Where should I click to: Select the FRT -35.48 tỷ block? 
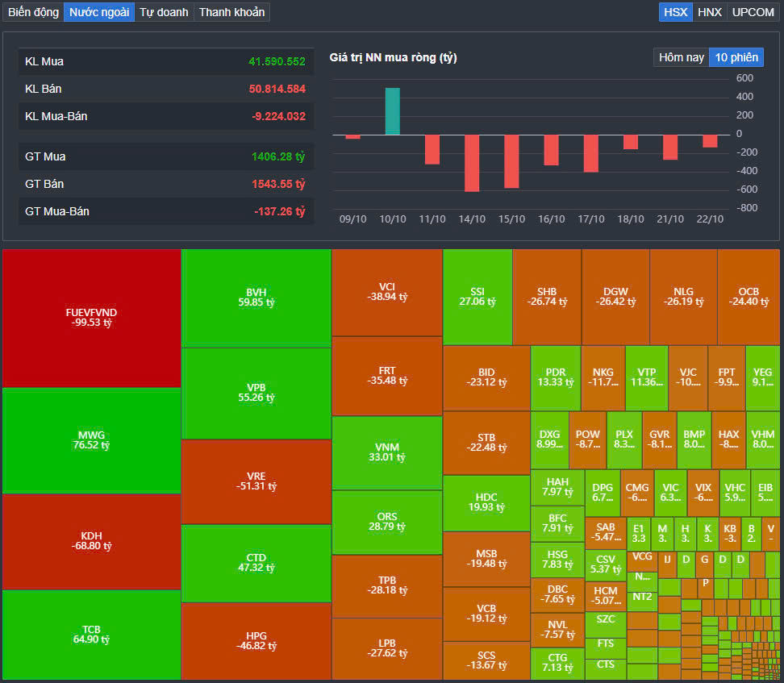pos(387,376)
